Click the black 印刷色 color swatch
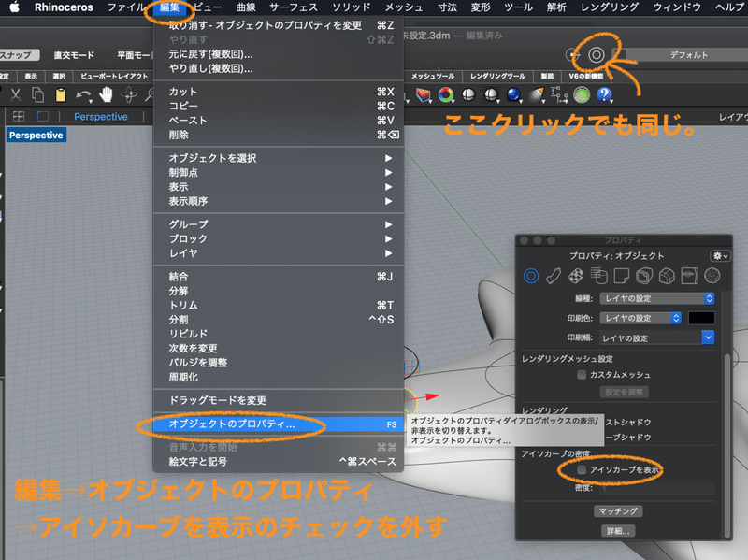748x560 pixels. click(x=701, y=318)
